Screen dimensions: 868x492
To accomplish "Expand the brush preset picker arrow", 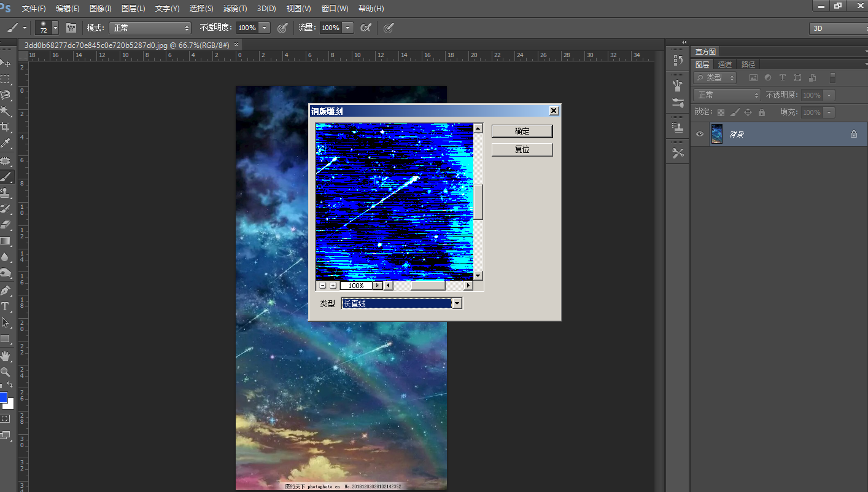I will tap(55, 28).
